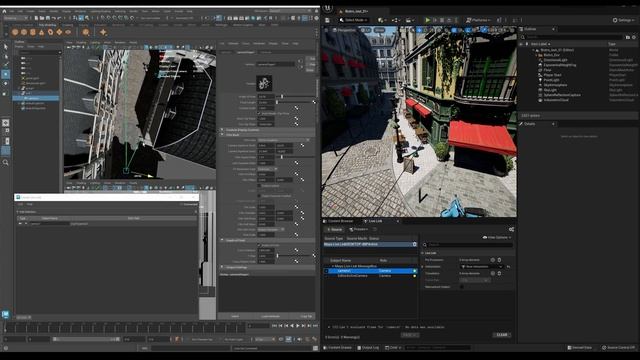Click the camera sample swatch in Attribute Editor
640x360 pixels.
tap(264, 83)
